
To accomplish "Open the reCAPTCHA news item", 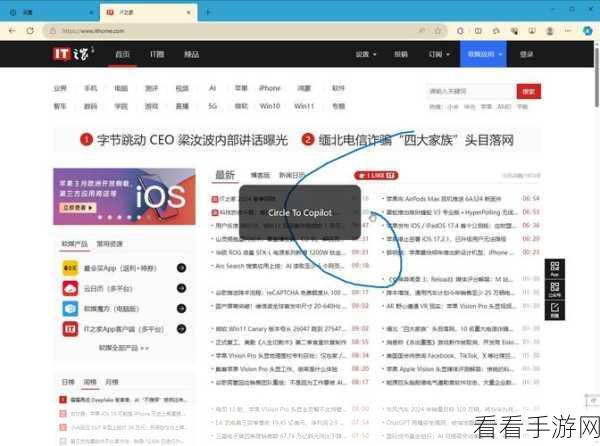I will click(279, 293).
